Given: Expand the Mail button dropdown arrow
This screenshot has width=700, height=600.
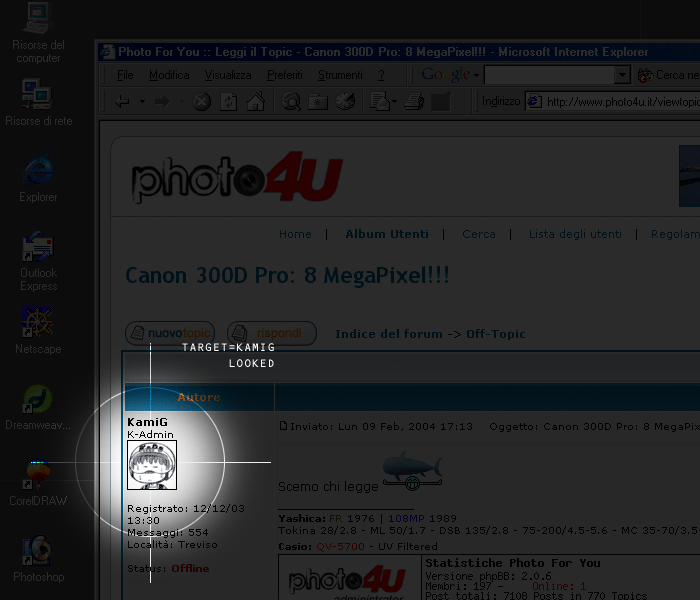Looking at the screenshot, I should point(397,101).
